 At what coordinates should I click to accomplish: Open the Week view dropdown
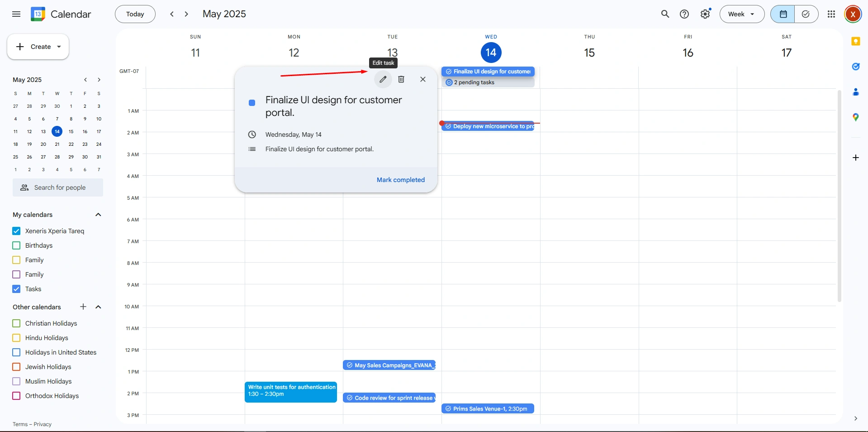741,14
